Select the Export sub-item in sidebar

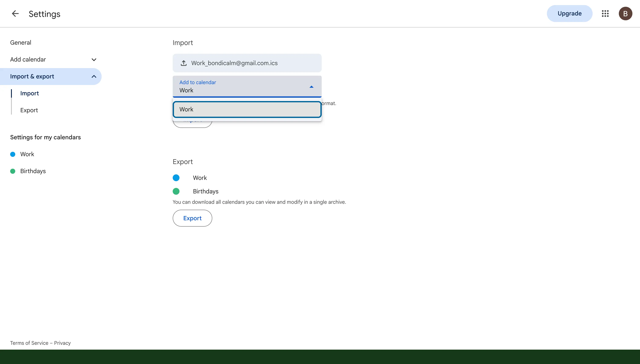point(29,110)
